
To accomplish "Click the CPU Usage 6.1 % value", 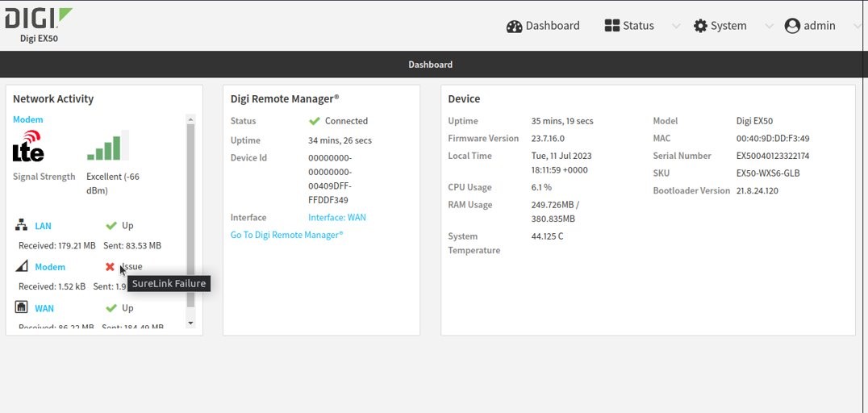I will [541, 187].
